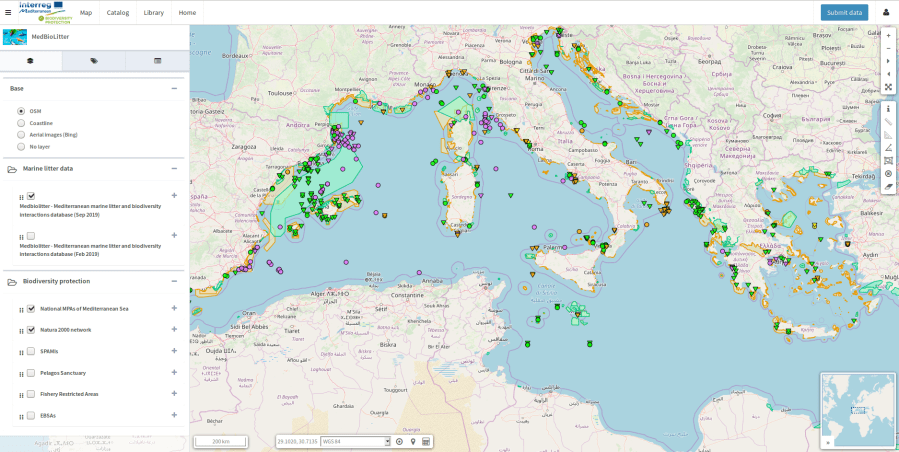Choose Aerial images (Bing) base layer

pos(22,134)
